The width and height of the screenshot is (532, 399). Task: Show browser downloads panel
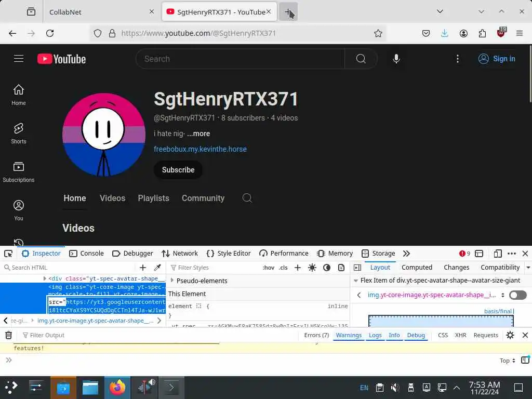[445, 33]
